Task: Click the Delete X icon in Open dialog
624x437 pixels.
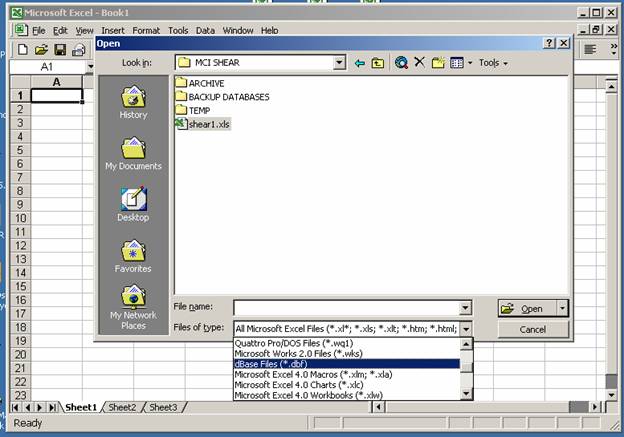Action: tap(419, 62)
